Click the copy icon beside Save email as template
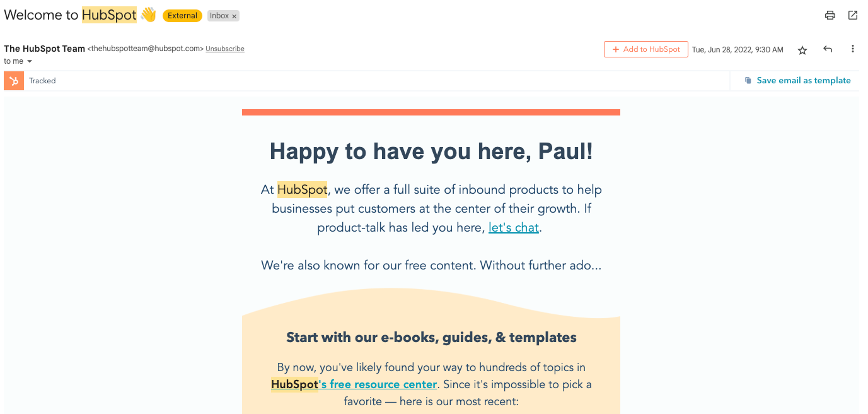This screenshot has width=868, height=414. pyautogui.click(x=748, y=80)
